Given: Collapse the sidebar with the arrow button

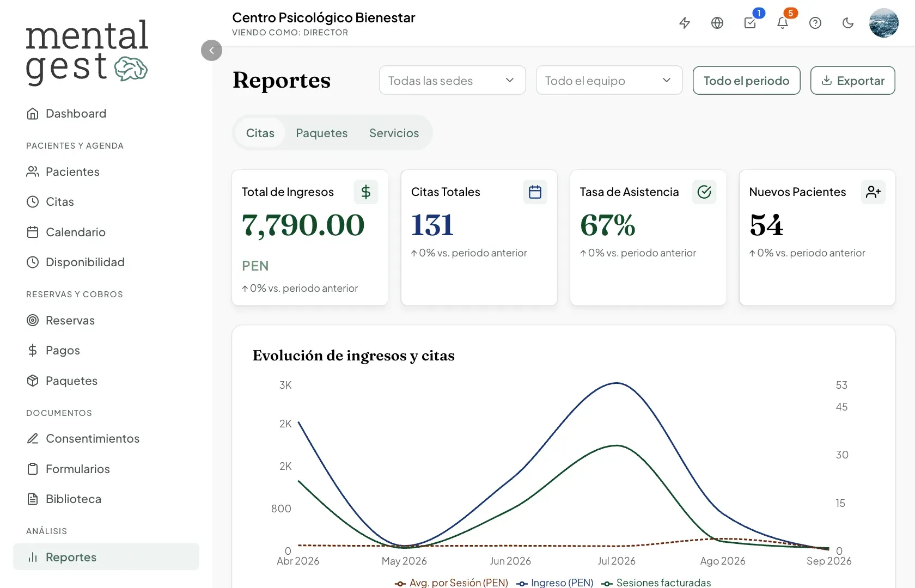Looking at the screenshot, I should [211, 50].
